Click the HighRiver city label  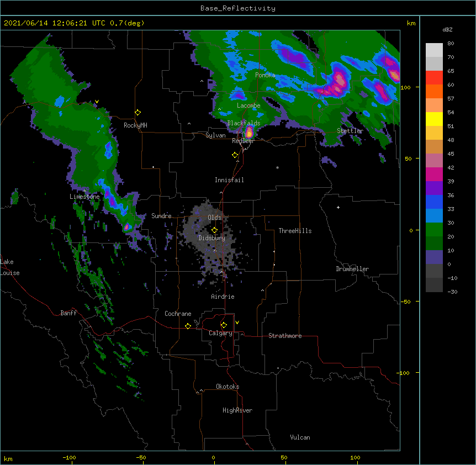237,410
